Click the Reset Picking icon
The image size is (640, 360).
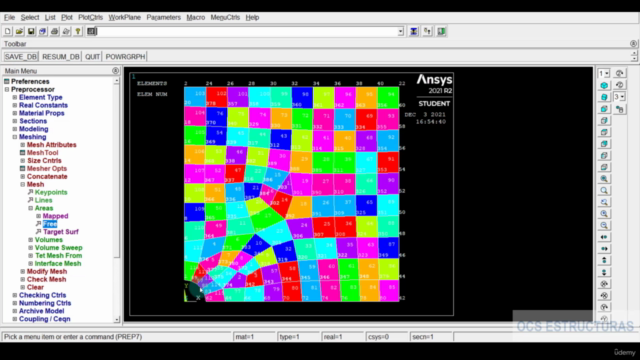pos(427,31)
